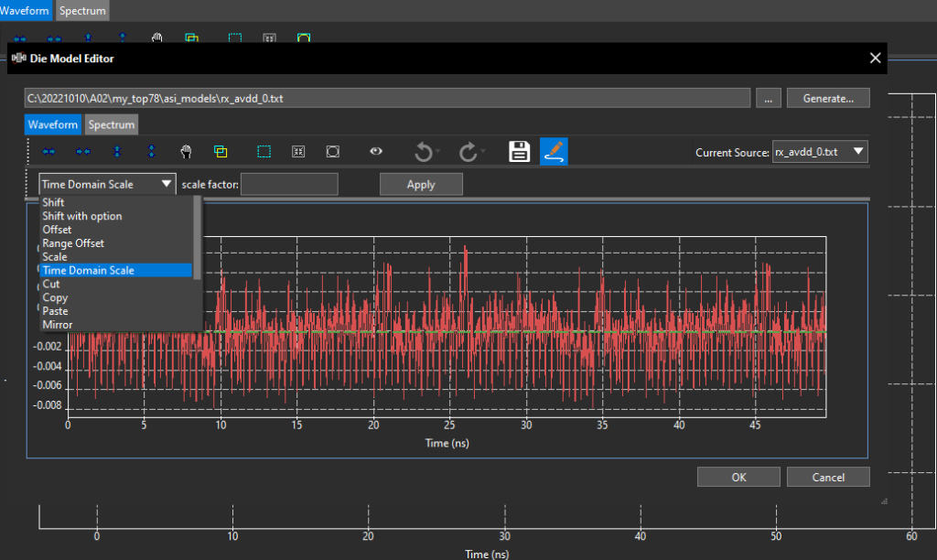This screenshot has height=560, width=937.
Task: Select the hand pan tool
Action: 186,152
